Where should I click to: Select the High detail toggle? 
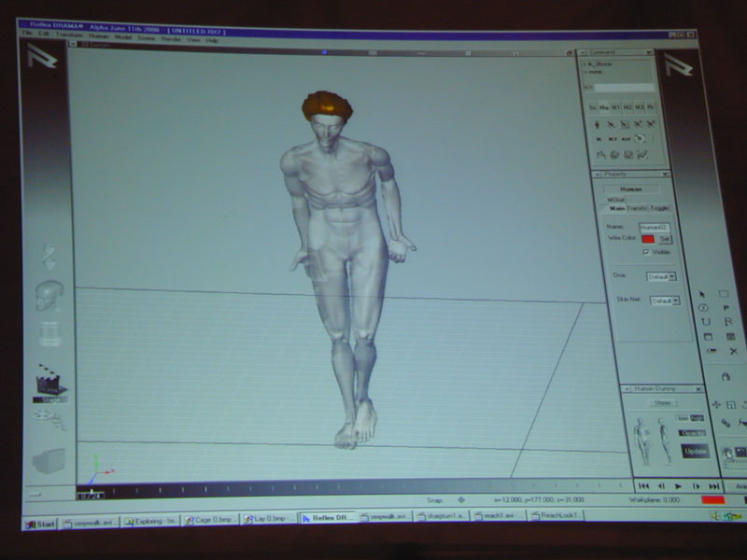[698, 418]
